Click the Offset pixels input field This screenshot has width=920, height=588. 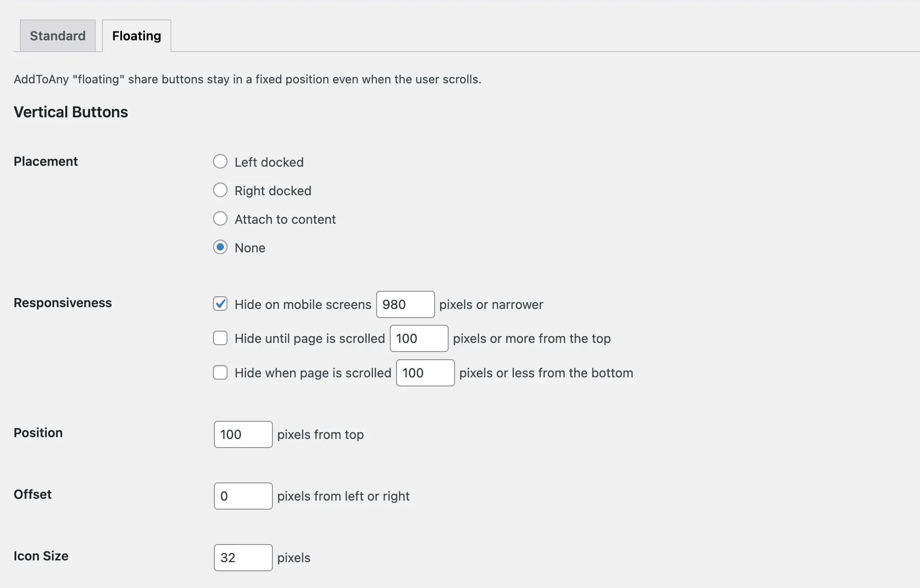pyautogui.click(x=243, y=496)
